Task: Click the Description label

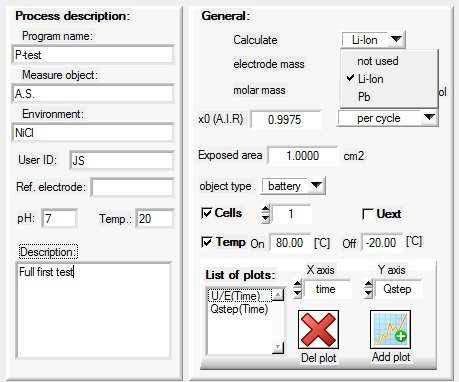Action: pyautogui.click(x=48, y=252)
